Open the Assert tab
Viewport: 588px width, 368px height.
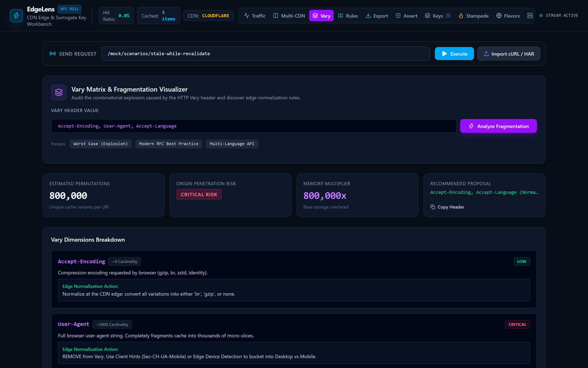[x=406, y=16]
